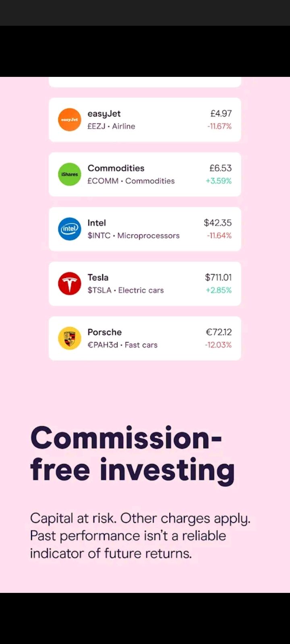Tap easyJet price £4.97
Image resolution: width=290 pixels, height=644 pixels.
pyautogui.click(x=221, y=114)
